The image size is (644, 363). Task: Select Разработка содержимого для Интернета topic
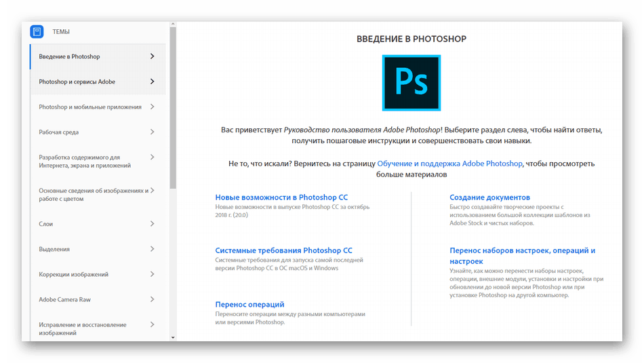[x=85, y=161]
